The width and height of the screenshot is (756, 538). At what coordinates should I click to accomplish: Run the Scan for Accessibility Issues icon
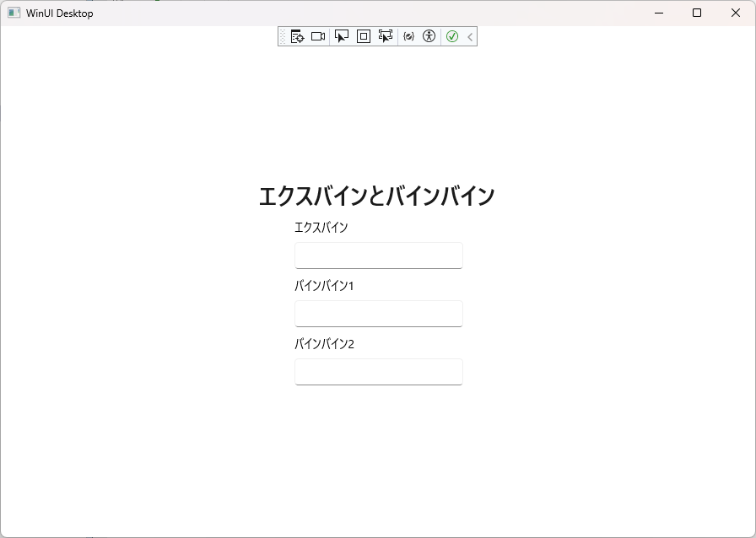(x=429, y=36)
